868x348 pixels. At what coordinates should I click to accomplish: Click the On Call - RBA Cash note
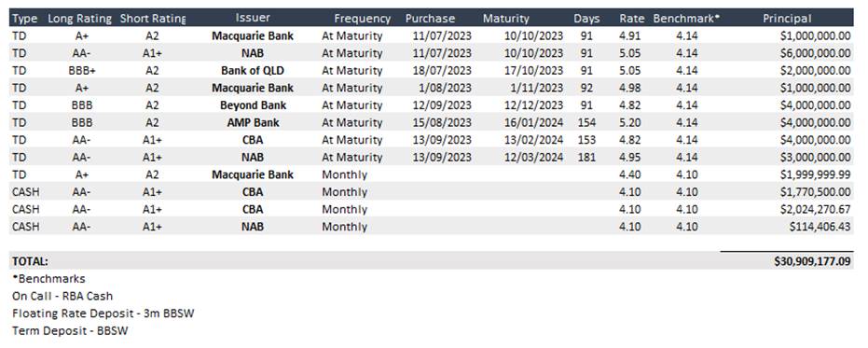(62, 296)
